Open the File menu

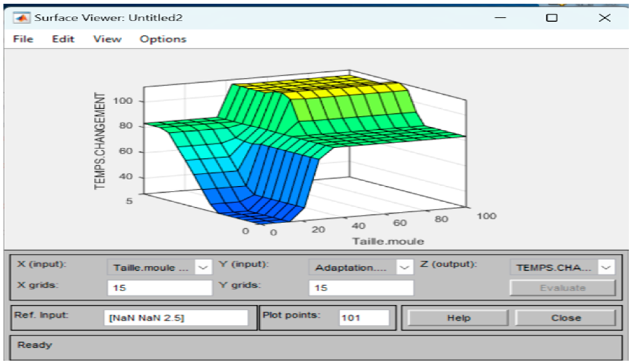[x=23, y=39]
